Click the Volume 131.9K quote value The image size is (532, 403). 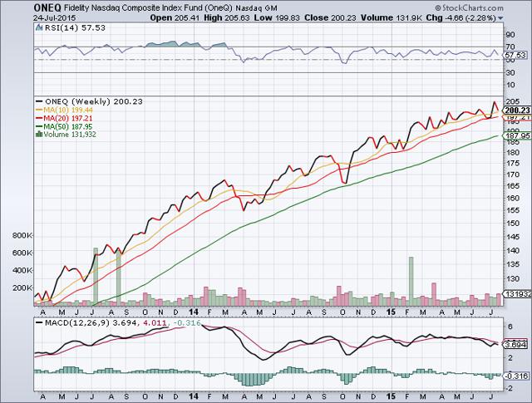(x=392, y=18)
